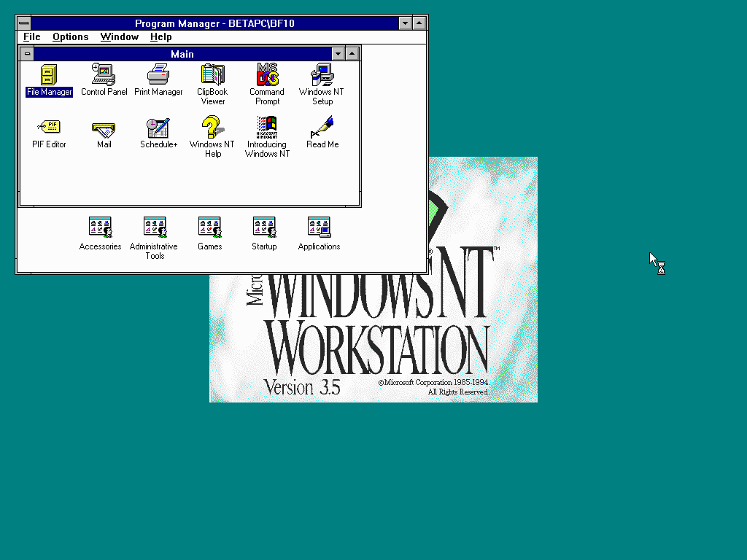The width and height of the screenshot is (747, 560).
Task: Open the Options menu
Action: pyautogui.click(x=70, y=36)
